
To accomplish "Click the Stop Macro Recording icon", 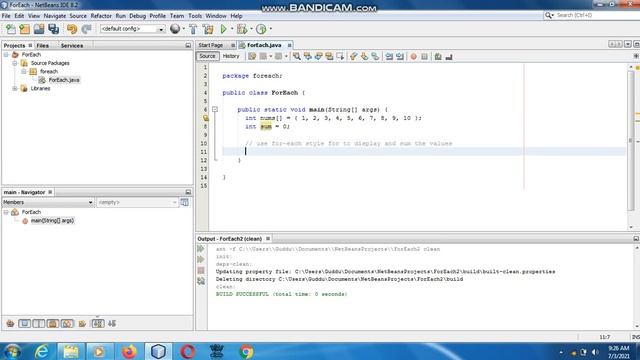I will click(424, 56).
